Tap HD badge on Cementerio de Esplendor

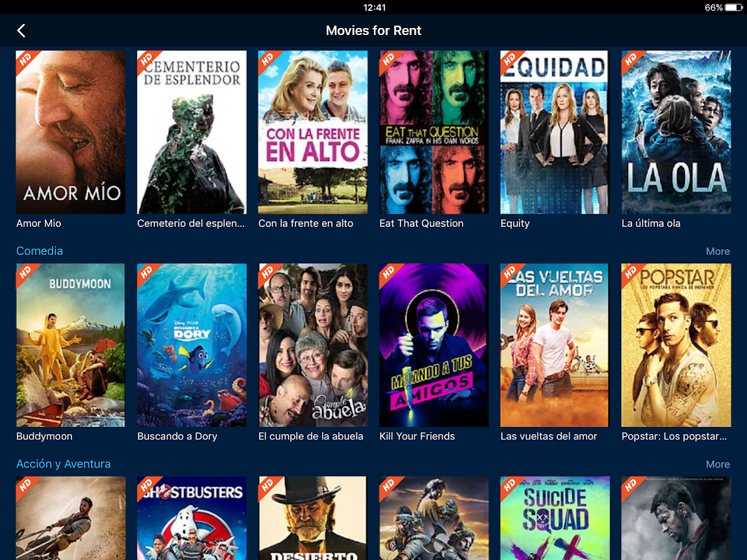[x=147, y=60]
